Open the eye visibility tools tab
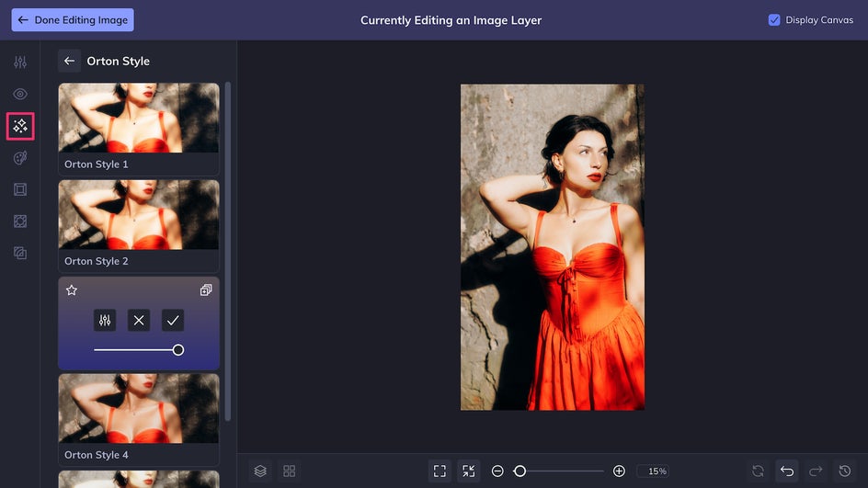 [x=20, y=94]
